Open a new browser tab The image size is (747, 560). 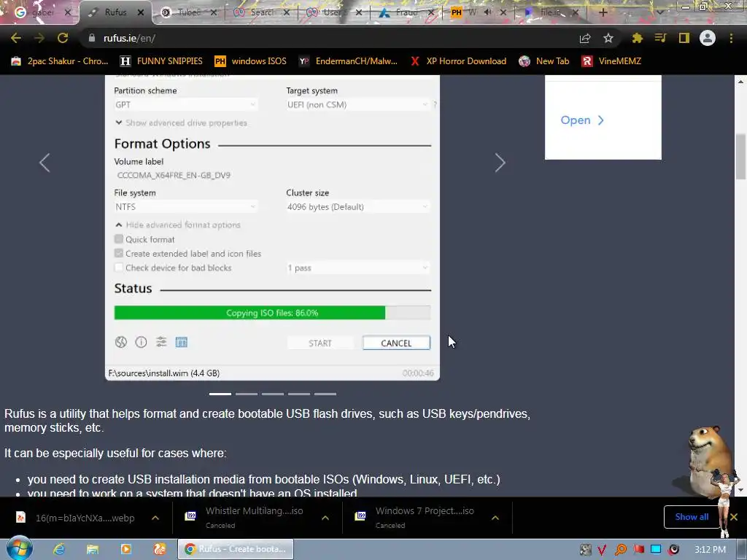603,12
